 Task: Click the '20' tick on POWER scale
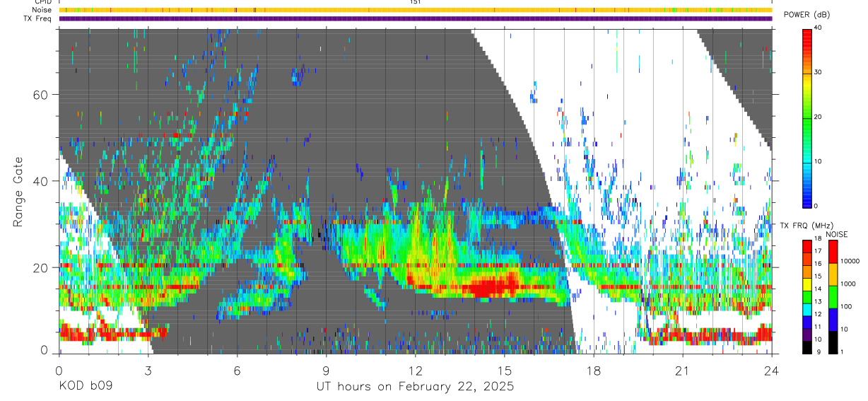819,117
